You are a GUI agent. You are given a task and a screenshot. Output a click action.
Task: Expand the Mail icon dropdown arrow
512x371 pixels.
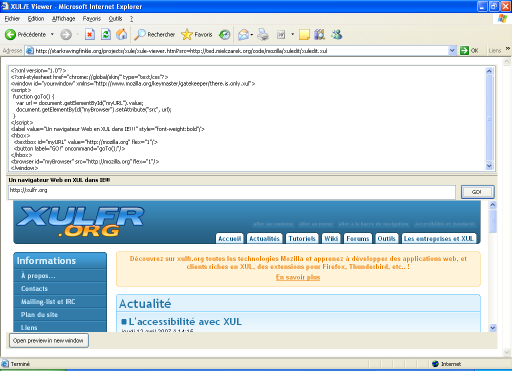tap(252, 34)
